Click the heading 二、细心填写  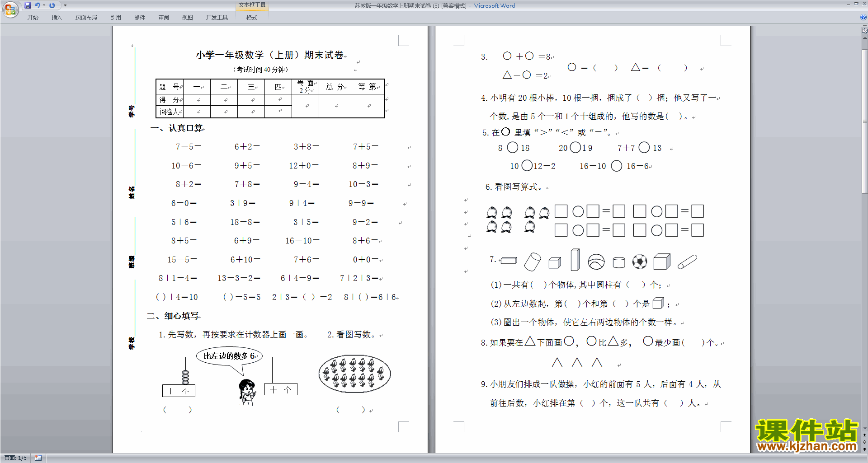tap(173, 316)
